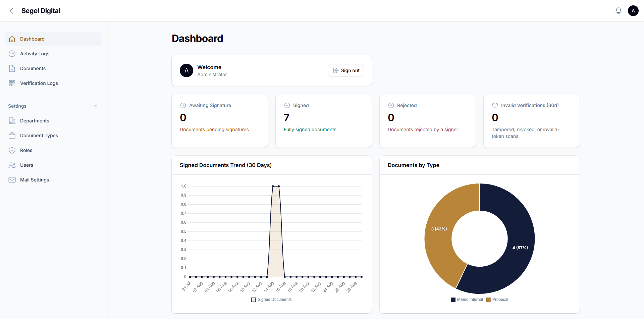Viewport: 644px width, 319px height.
Task: Click the Dashboard home icon in sidebar
Action: coord(12,39)
